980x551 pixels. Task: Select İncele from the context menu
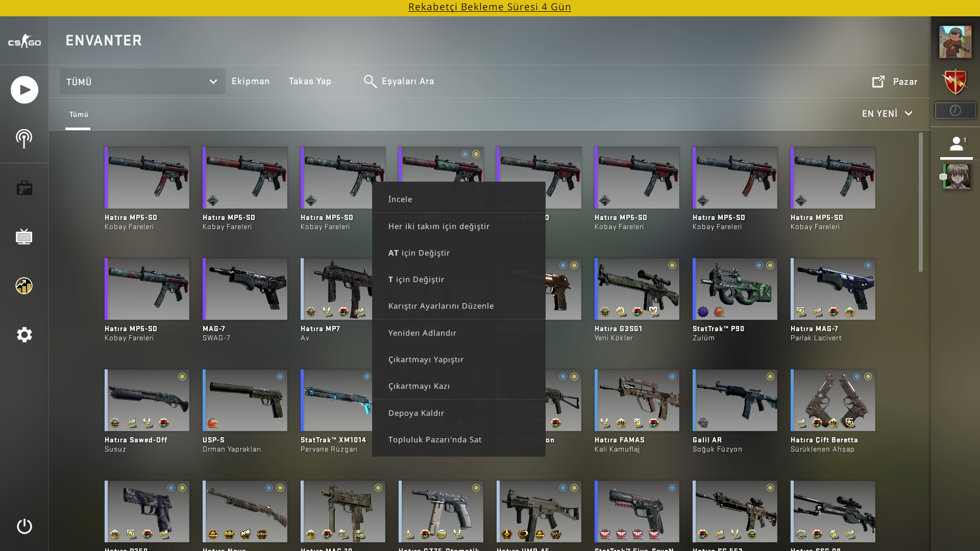click(x=400, y=199)
